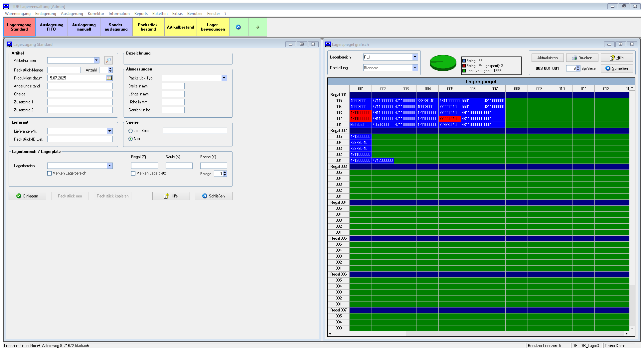Click the red blocked cell in Regal 001 row 003
Image resolution: width=644 pixels, height=351 pixels.
[360, 113]
